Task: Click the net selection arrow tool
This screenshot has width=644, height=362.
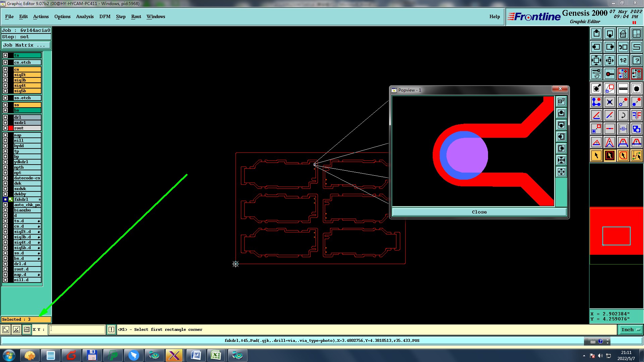Action: [636, 156]
